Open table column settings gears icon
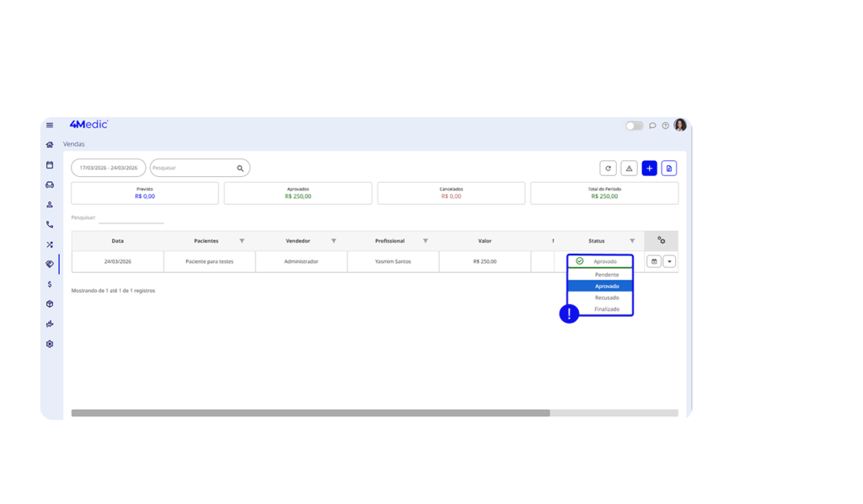Viewport: 863px width, 504px height. pyautogui.click(x=662, y=241)
